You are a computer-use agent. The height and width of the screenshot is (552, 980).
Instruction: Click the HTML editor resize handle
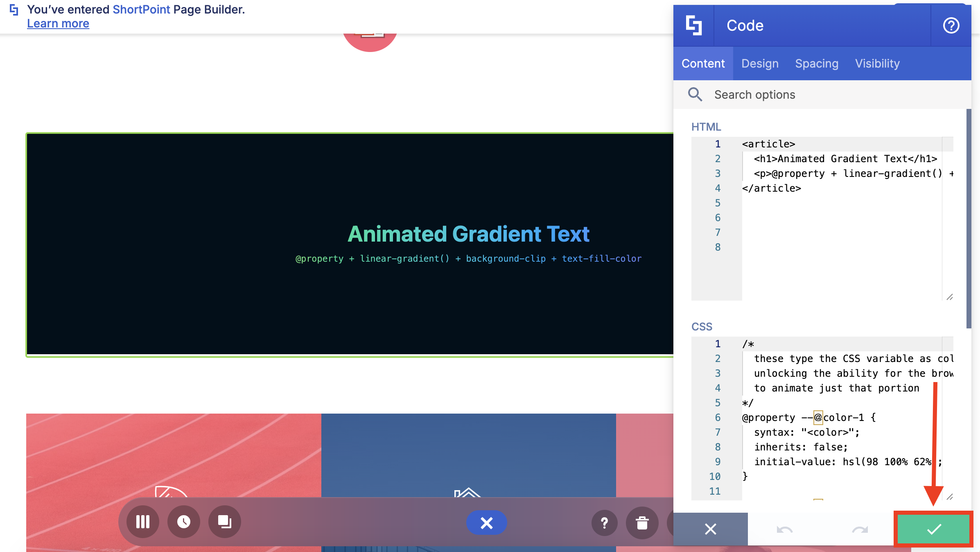tap(950, 297)
